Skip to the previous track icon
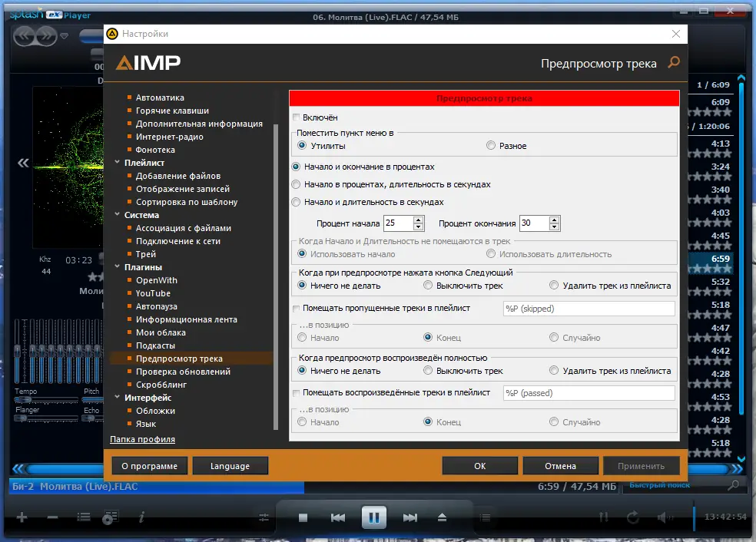 coord(338,518)
